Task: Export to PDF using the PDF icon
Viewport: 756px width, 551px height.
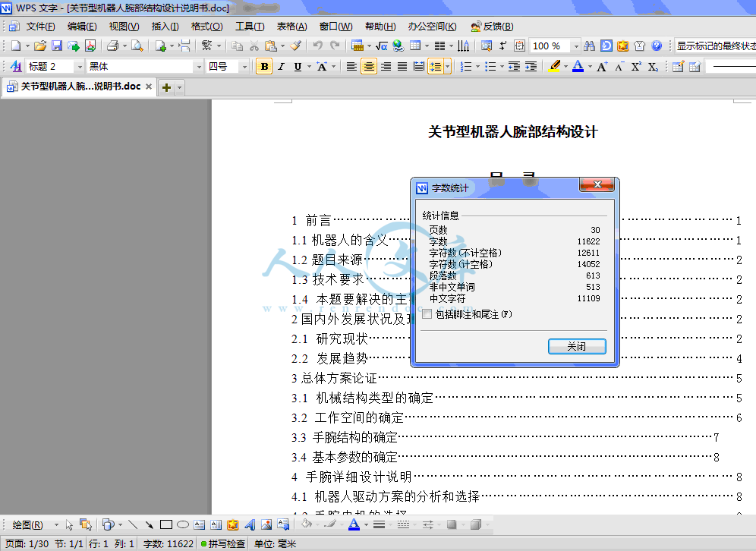Action: [x=90, y=46]
